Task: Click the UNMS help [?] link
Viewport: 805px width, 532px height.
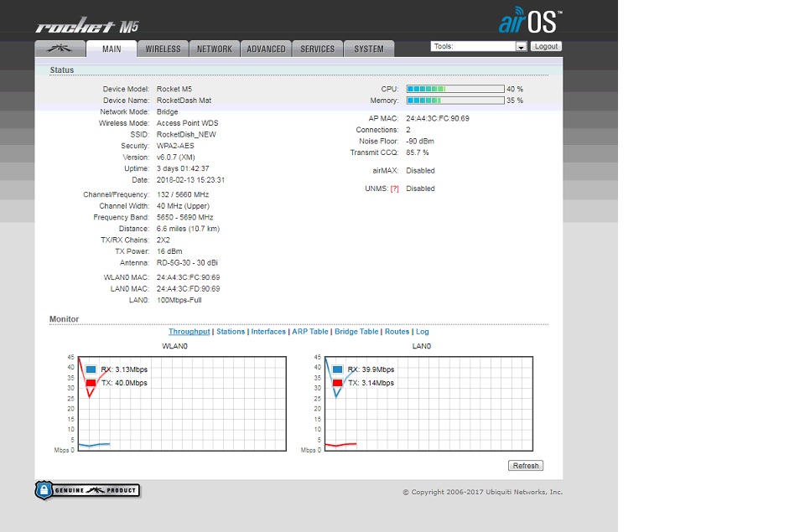Action: [x=394, y=189]
